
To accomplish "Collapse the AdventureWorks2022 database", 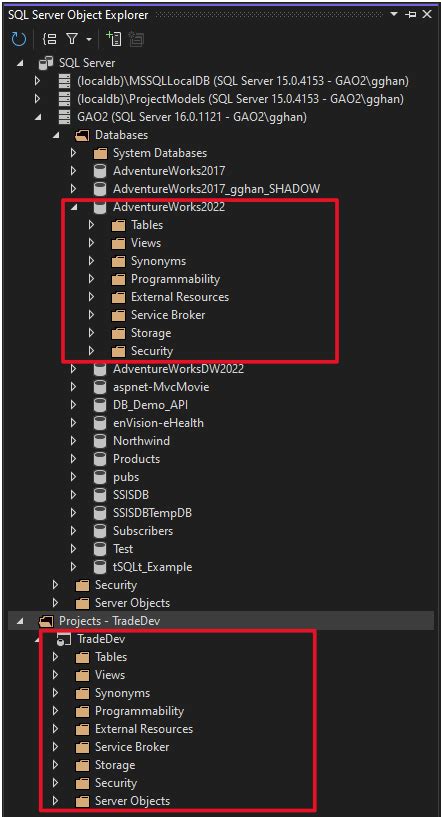I will 74,207.
